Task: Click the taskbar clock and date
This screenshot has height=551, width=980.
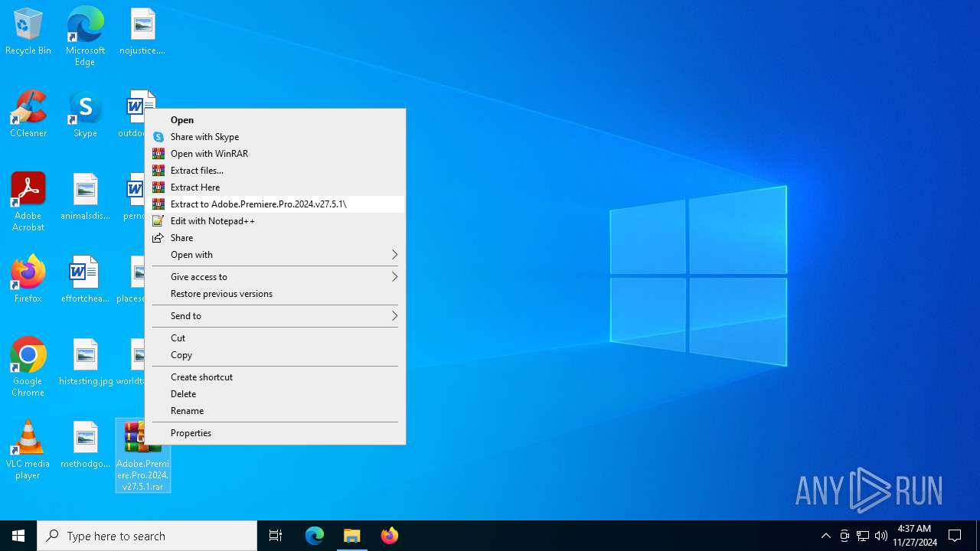Action: click(914, 536)
